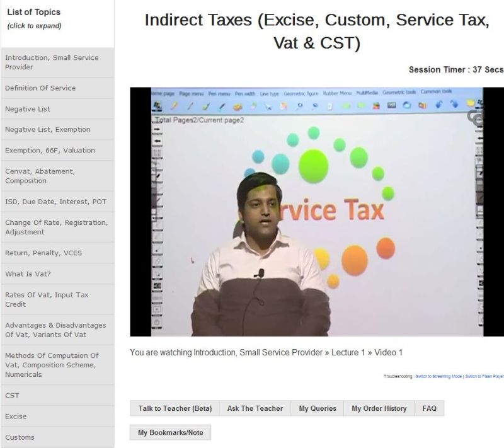The image size is (504, 448).
Task: Open the CST topic
Action: pyautogui.click(x=57, y=396)
